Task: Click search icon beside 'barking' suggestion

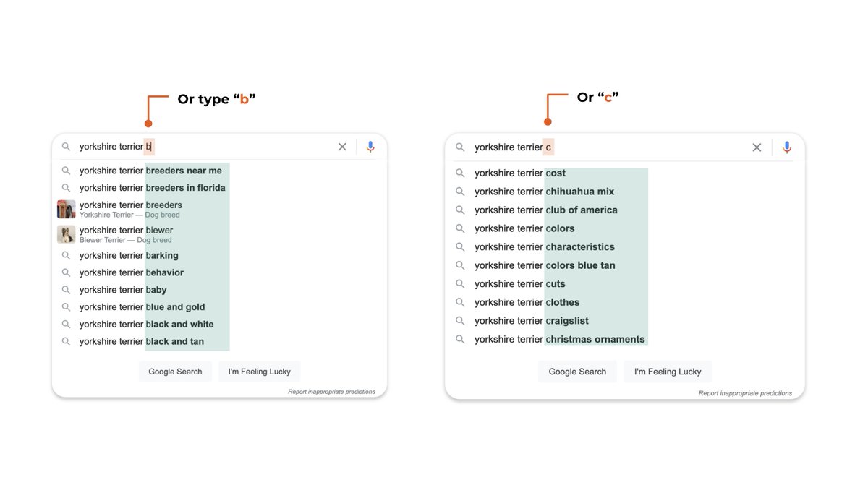Action: [x=66, y=256]
